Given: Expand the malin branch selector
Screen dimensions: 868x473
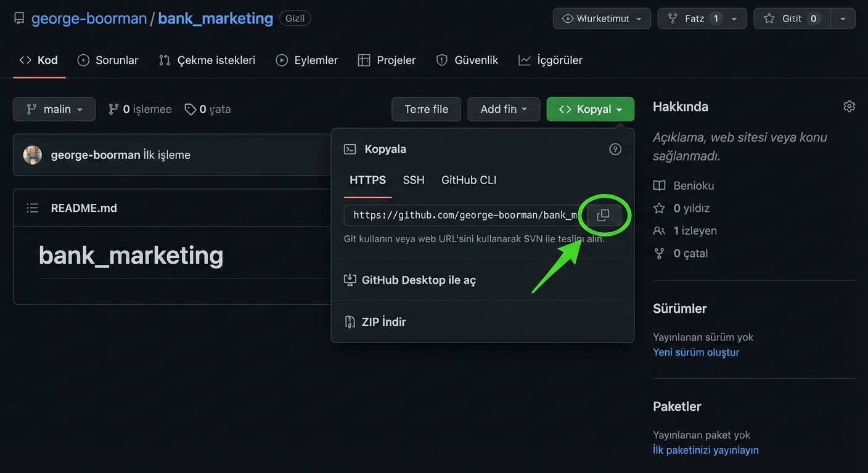Looking at the screenshot, I should (54, 109).
